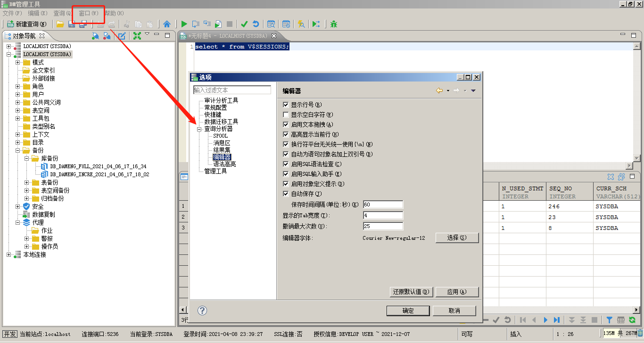Collapse the 查询分析器 tree node
The width and height of the screenshot is (644, 343).
coord(199,128)
